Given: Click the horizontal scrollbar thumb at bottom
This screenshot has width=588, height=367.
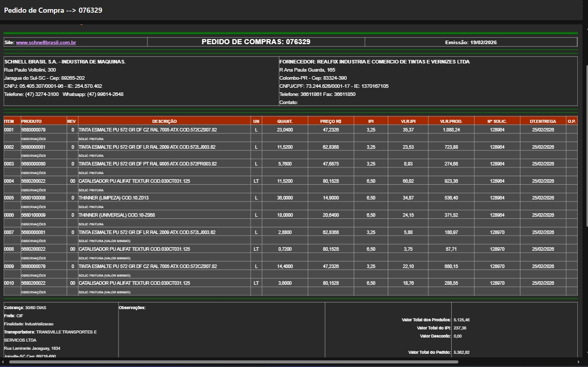Looking at the screenshot, I should point(234,362).
